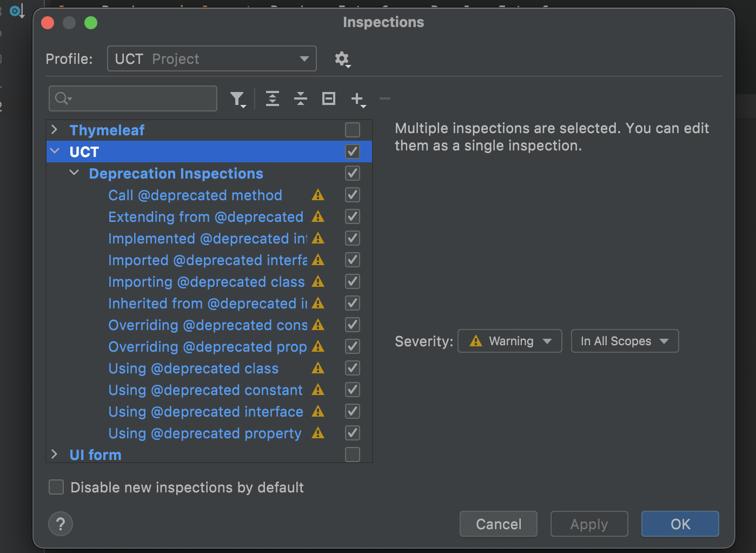Uncheck the UCT group checkbox
Screen dimensions: 756x553
point(353,152)
